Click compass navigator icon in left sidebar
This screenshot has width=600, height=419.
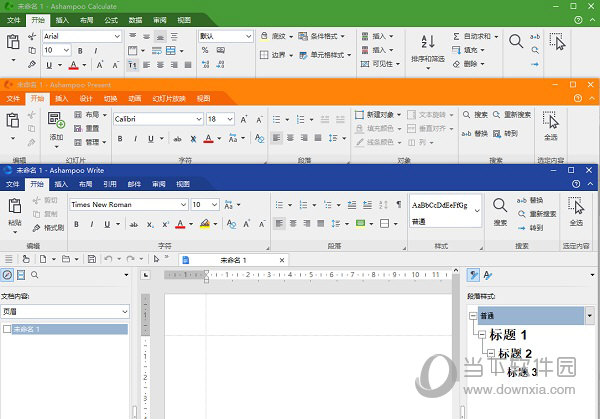(7, 275)
